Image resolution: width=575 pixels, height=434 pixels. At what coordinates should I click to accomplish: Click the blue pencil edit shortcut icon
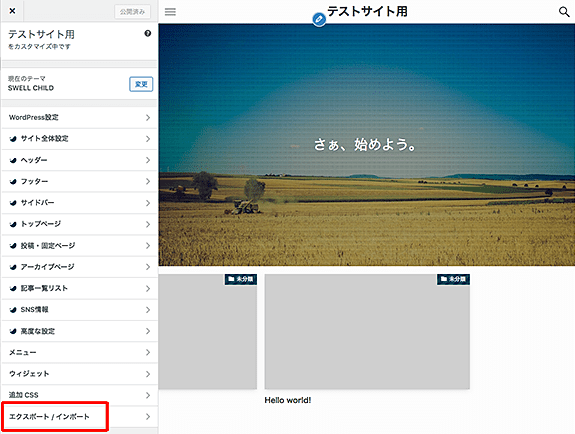[319, 19]
